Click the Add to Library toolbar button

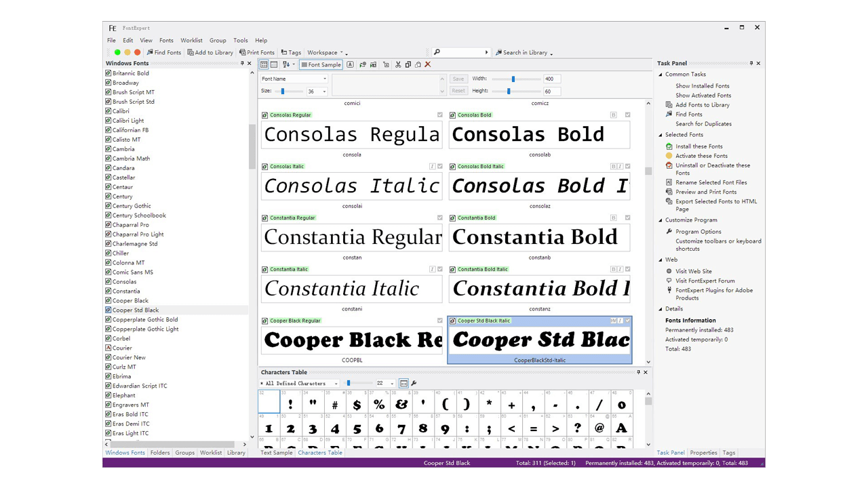(210, 52)
